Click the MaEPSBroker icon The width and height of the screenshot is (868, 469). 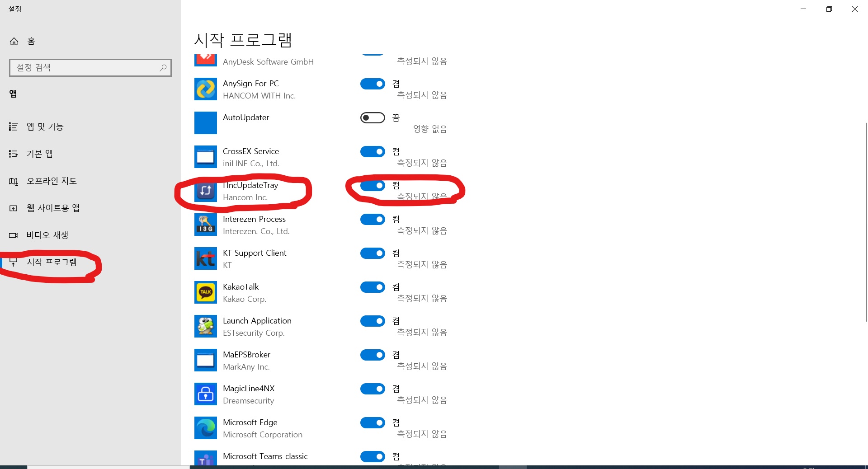[x=206, y=360]
